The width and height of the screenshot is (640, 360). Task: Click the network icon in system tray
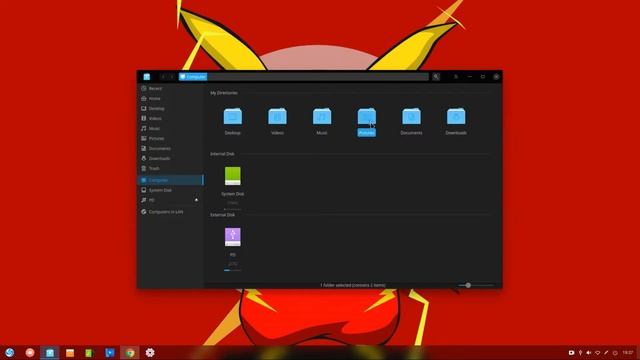tap(597, 353)
